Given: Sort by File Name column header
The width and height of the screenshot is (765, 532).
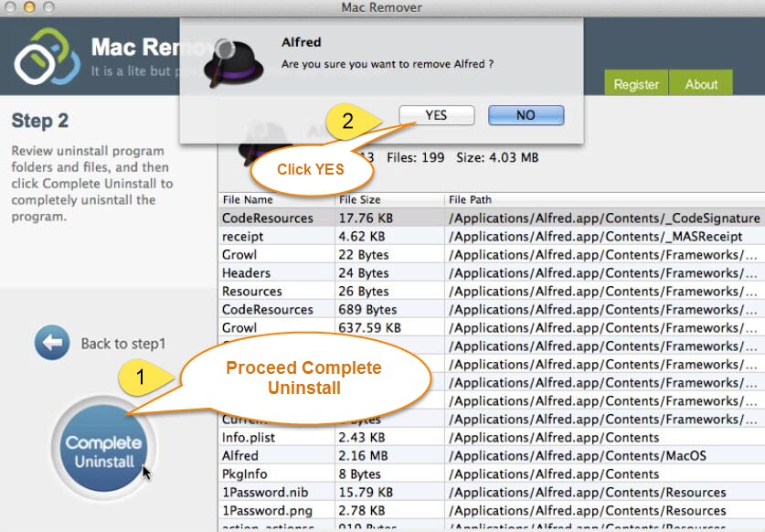Looking at the screenshot, I should click(277, 199).
